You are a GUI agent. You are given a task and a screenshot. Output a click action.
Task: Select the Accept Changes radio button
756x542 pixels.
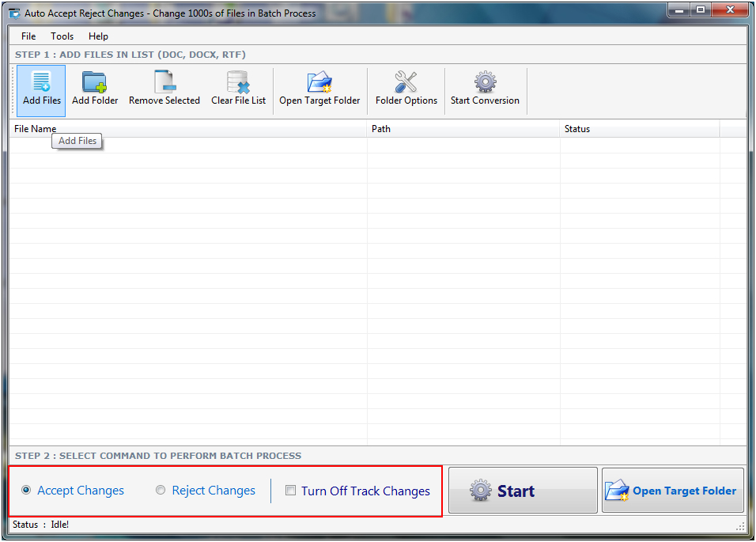pos(26,491)
